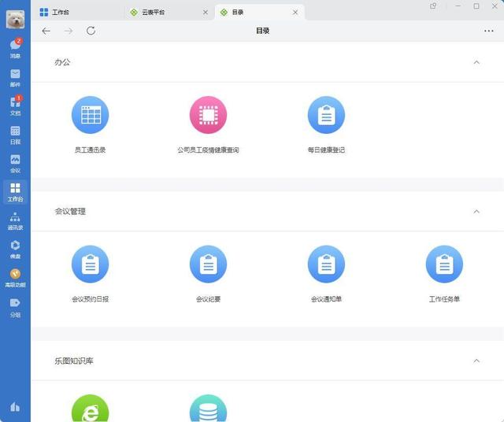Open the 会议纪要 app
Viewport: 504px width, 422px height.
click(x=208, y=264)
